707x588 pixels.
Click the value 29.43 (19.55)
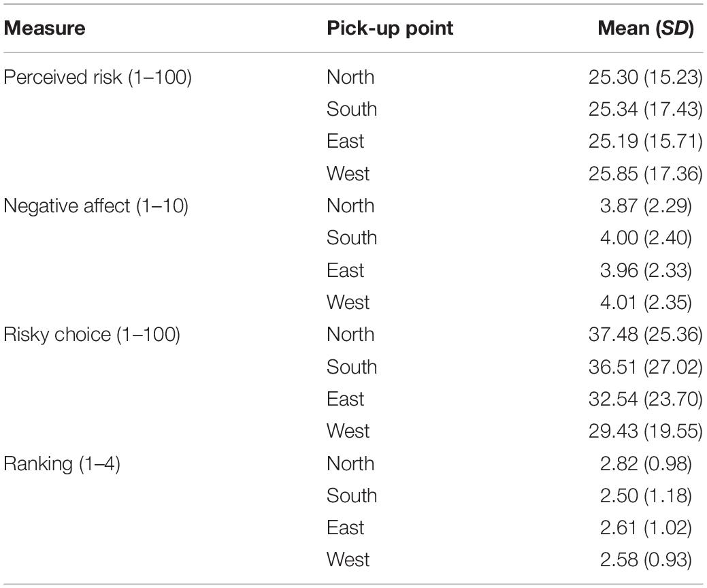[x=645, y=431]
